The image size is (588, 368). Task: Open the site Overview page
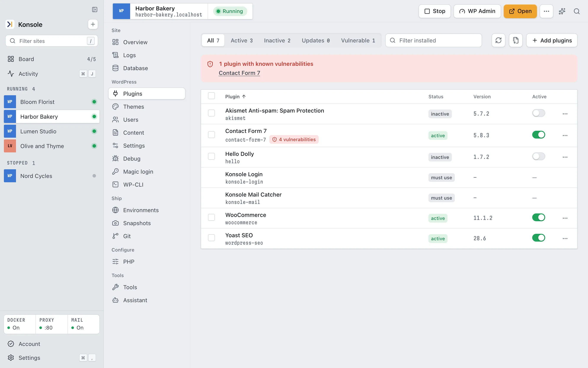click(147, 42)
